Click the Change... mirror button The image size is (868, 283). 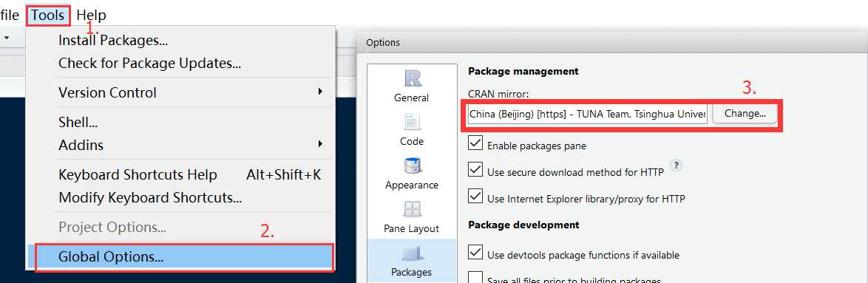tap(745, 113)
